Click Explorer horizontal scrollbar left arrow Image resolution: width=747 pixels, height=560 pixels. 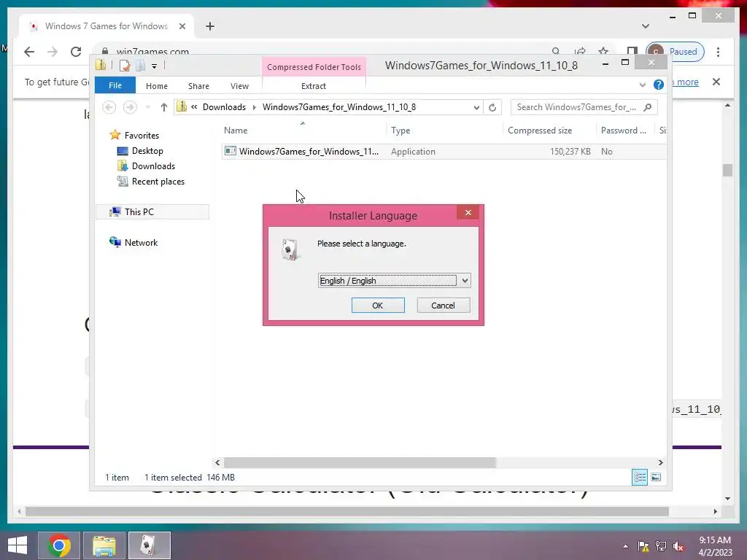click(x=217, y=462)
